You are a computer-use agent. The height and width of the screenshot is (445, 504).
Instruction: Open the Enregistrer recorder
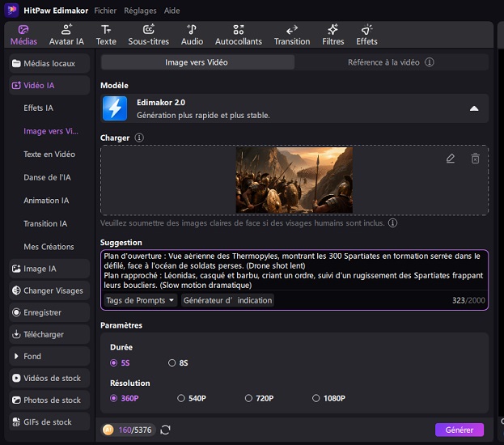49,312
